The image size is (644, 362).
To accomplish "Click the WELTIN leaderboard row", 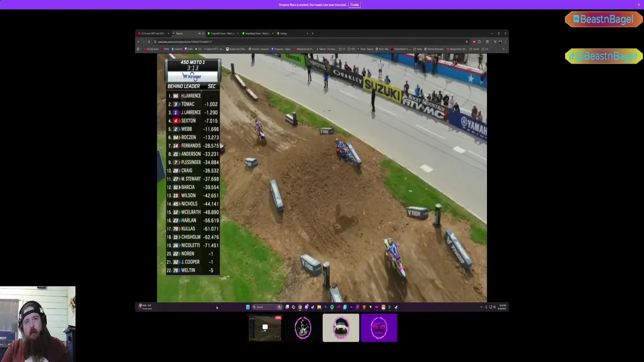I will pos(193,270).
